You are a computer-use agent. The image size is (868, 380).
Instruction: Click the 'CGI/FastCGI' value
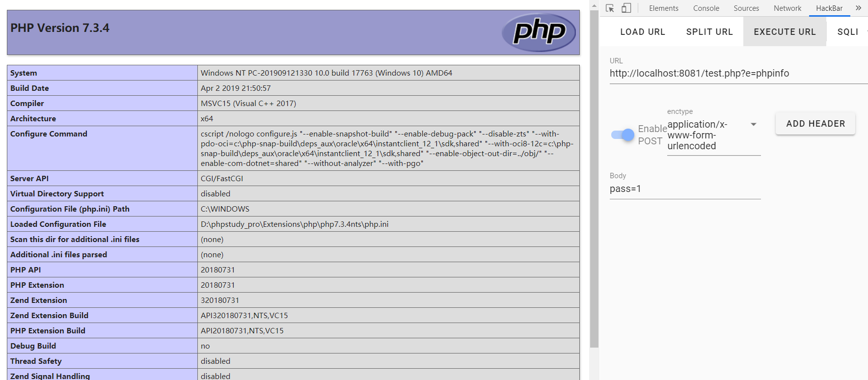tap(222, 179)
